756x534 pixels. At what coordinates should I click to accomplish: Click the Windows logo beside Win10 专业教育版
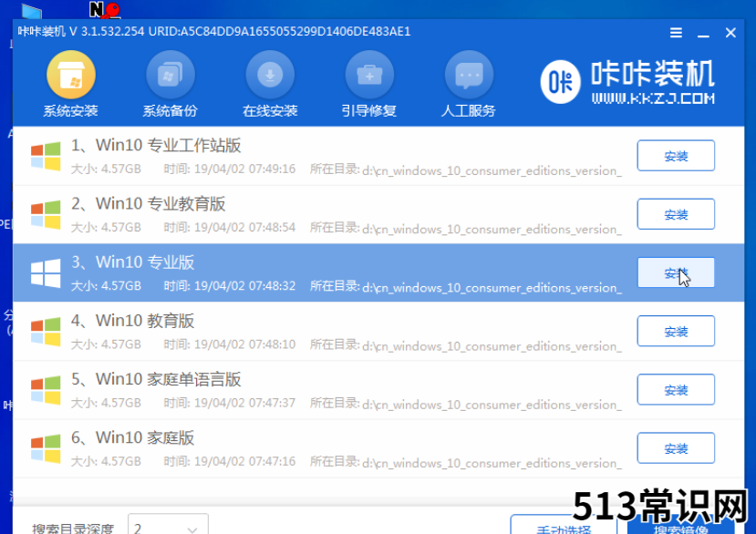(x=46, y=214)
